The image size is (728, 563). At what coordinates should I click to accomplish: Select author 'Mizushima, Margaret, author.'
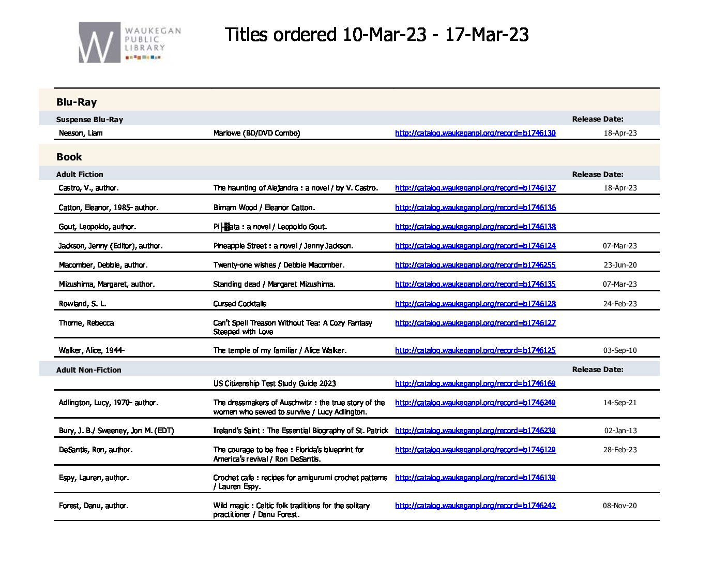click(107, 284)
